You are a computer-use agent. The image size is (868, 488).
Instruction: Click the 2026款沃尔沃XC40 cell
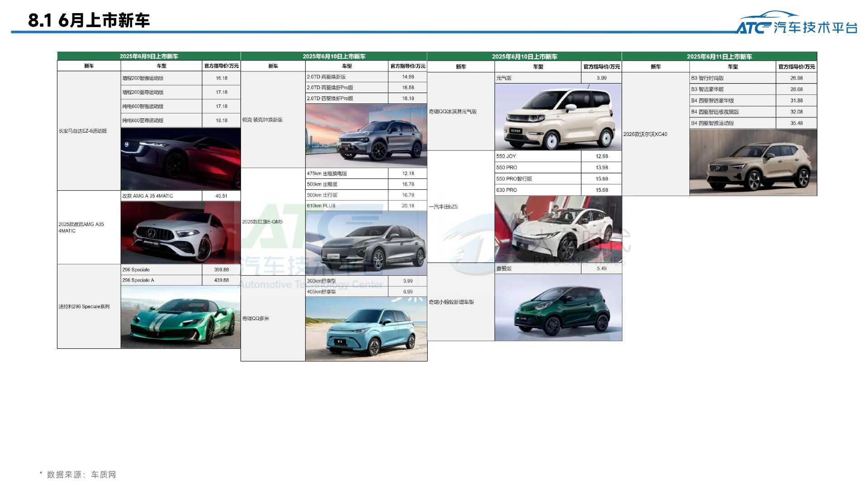click(x=656, y=134)
